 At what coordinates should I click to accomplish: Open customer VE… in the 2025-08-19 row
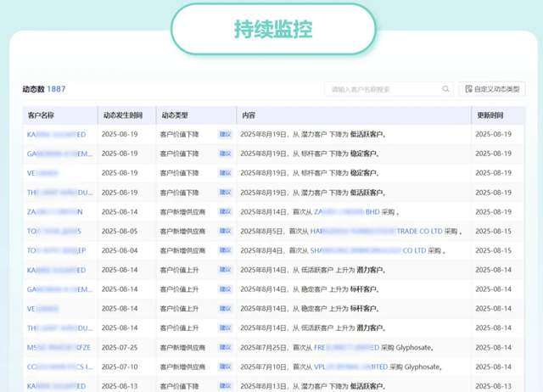pyautogui.click(x=43, y=173)
